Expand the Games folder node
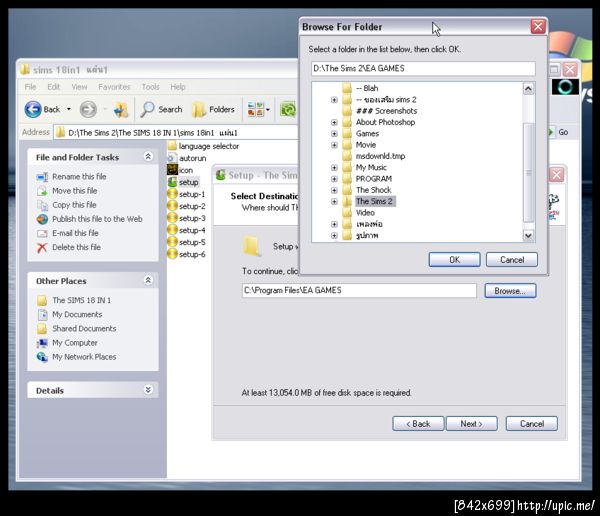This screenshot has width=600, height=516. point(334,134)
